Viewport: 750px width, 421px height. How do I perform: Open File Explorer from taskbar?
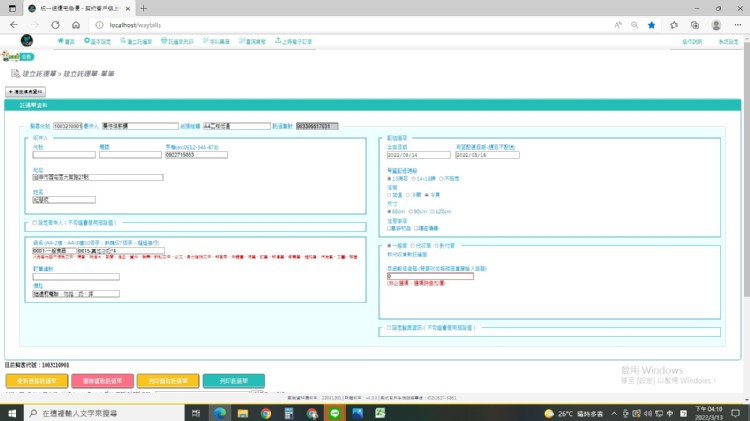pyautogui.click(x=243, y=413)
